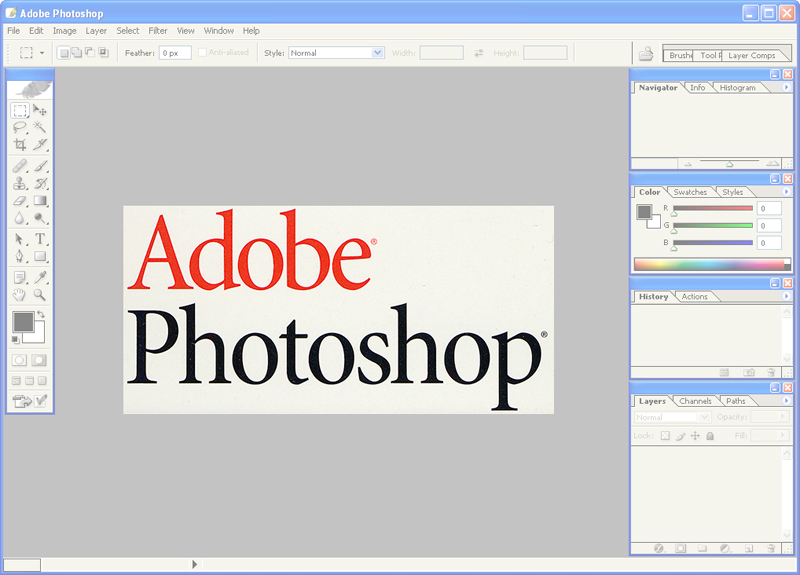The image size is (800, 575).
Task: Switch to the Histogram tab
Action: (x=737, y=88)
